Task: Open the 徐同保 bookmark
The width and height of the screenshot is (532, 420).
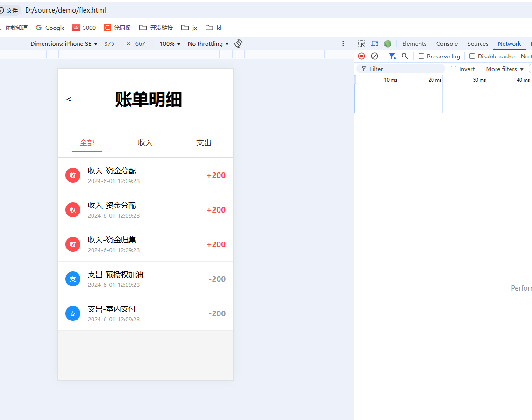Action: pos(117,28)
